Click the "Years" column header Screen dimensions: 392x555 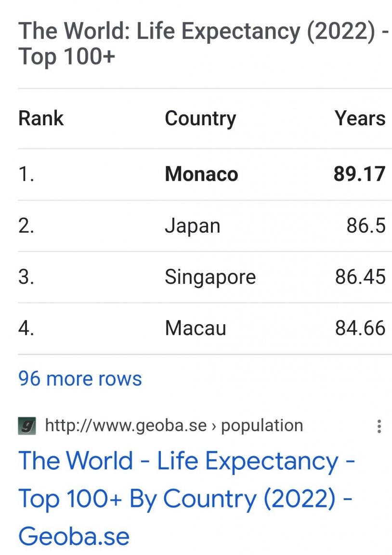pyautogui.click(x=360, y=118)
